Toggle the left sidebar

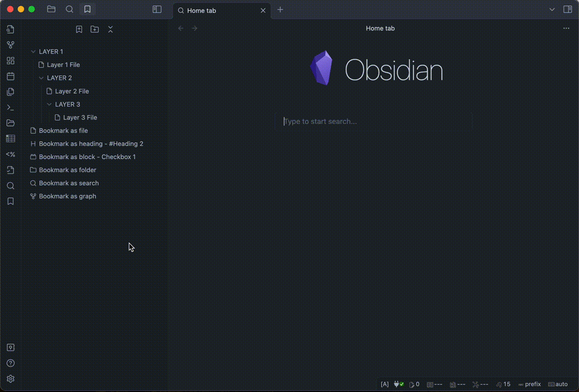click(x=157, y=9)
